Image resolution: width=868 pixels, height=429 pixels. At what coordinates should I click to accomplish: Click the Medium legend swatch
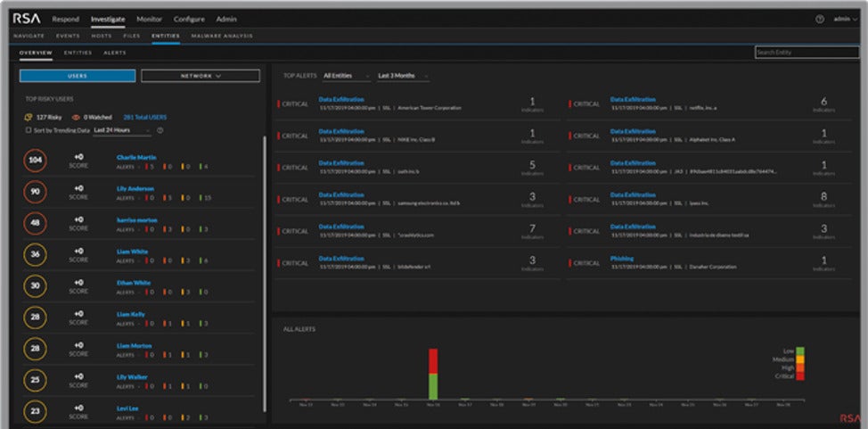800,359
